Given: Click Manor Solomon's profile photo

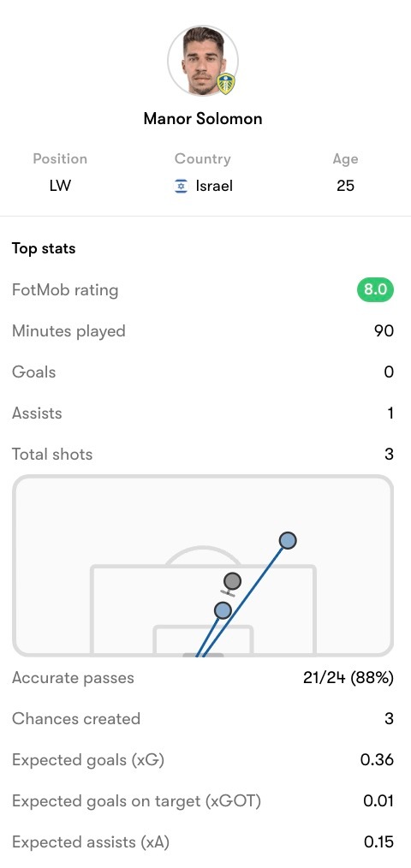Looking at the screenshot, I should coord(203,61).
